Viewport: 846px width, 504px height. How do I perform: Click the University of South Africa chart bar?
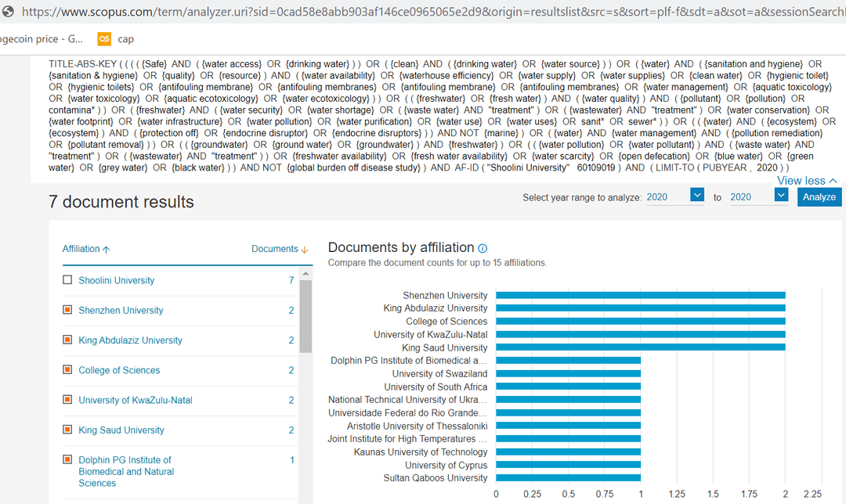tap(568, 387)
